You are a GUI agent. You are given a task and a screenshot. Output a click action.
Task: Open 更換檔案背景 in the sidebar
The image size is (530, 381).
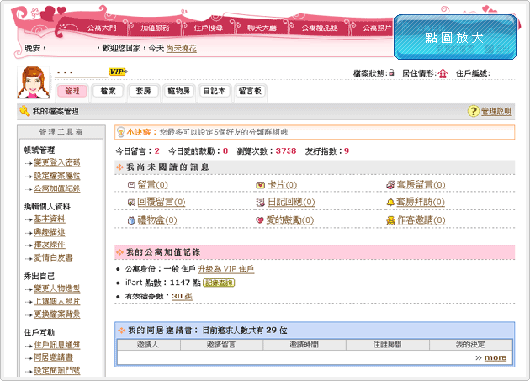click(57, 314)
